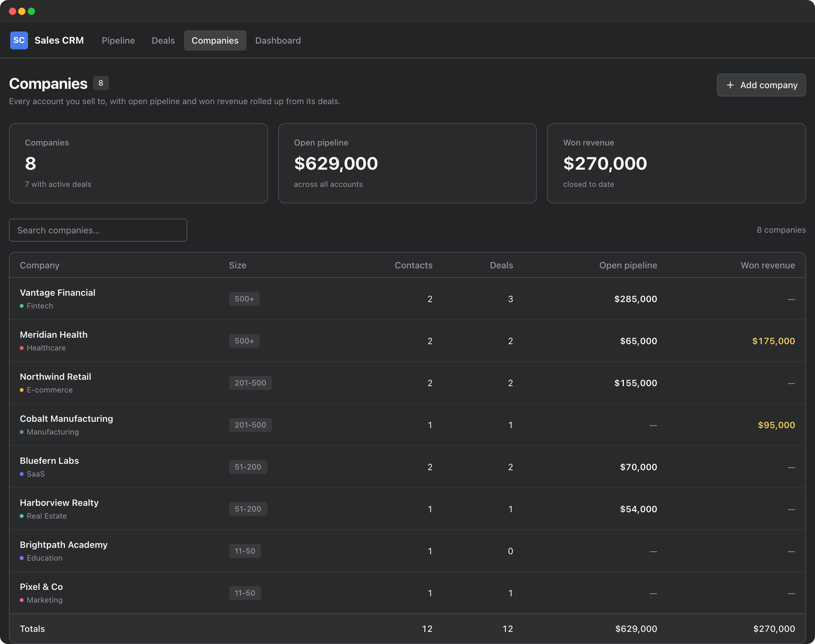Click the 11-50 badge for Pixel & Co

(245, 593)
